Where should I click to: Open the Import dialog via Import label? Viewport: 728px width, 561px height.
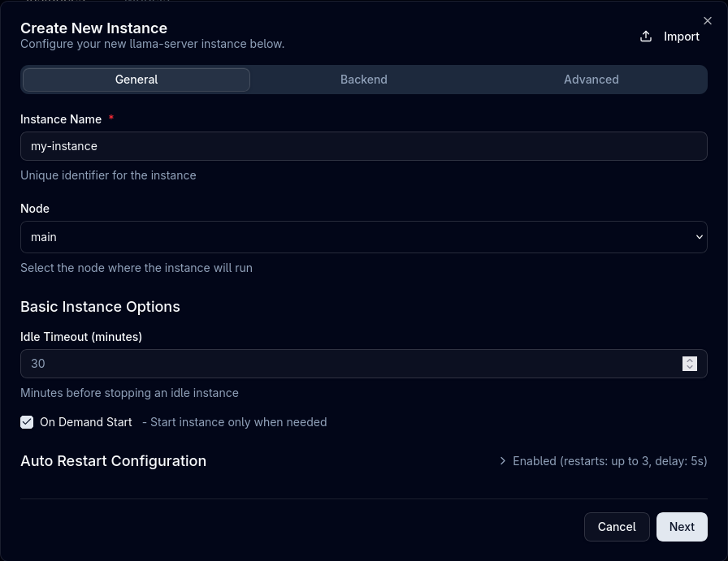tap(681, 36)
